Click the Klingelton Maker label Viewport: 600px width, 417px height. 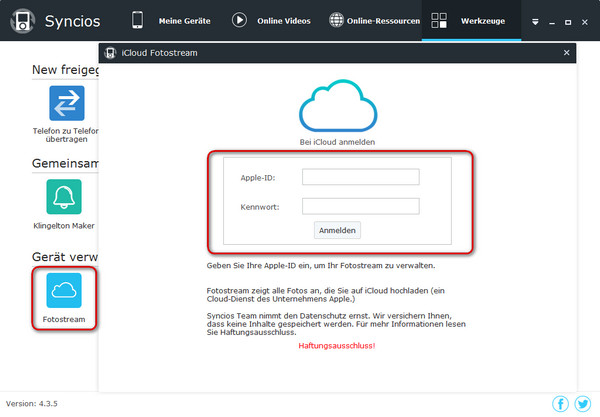[64, 226]
